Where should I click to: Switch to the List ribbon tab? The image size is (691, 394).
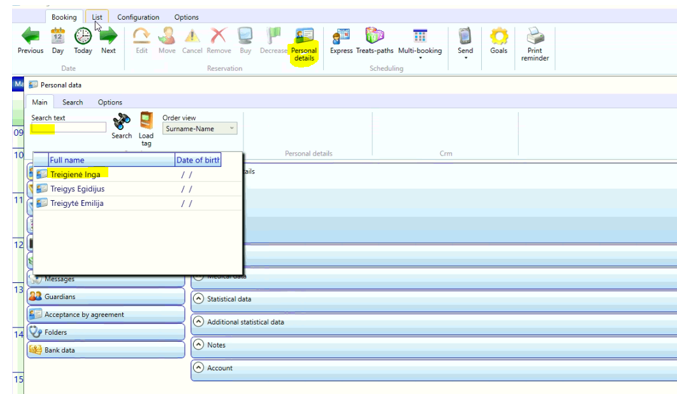click(97, 17)
